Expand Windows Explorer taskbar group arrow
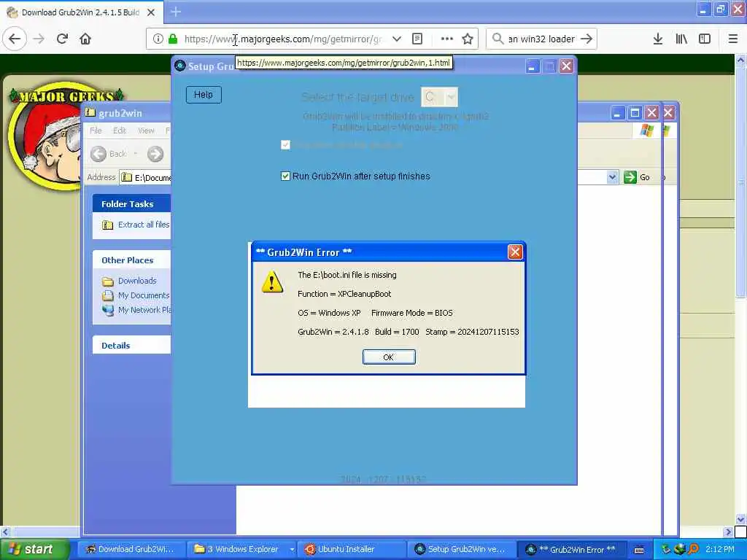747x560 pixels. (292, 550)
